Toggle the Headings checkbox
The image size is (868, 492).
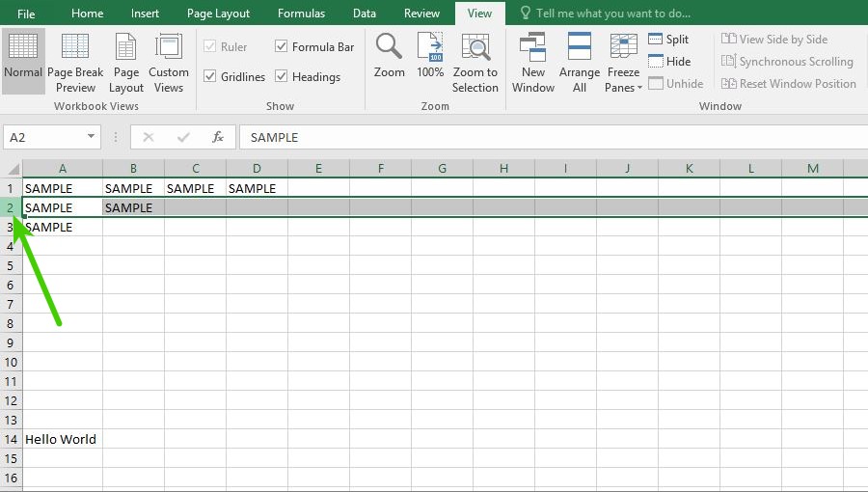[282, 76]
